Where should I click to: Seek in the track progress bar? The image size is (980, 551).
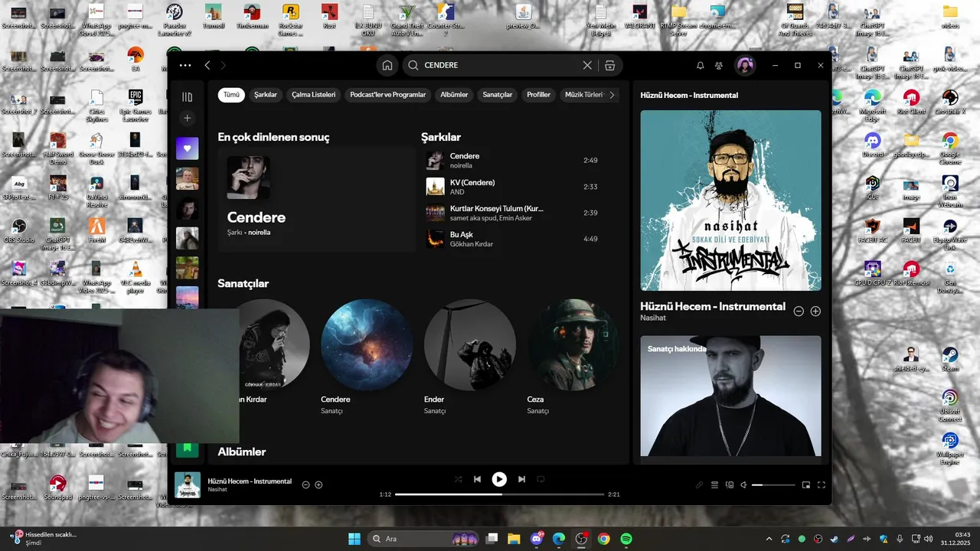click(x=500, y=494)
